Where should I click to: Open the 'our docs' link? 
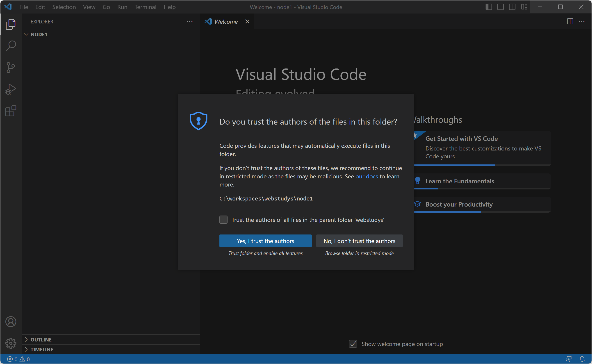pyautogui.click(x=367, y=176)
